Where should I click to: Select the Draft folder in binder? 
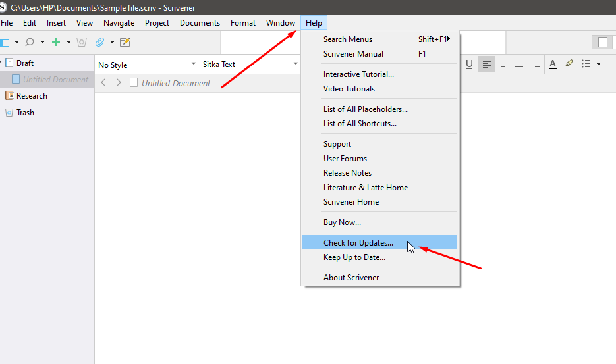25,63
